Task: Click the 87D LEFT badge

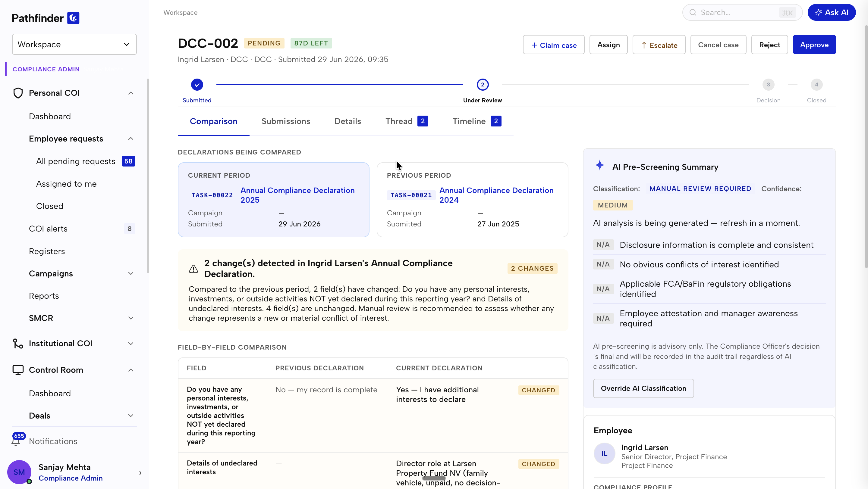Action: [311, 43]
